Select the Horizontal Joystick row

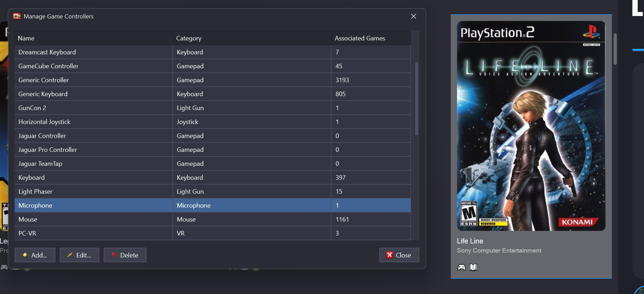click(x=44, y=122)
